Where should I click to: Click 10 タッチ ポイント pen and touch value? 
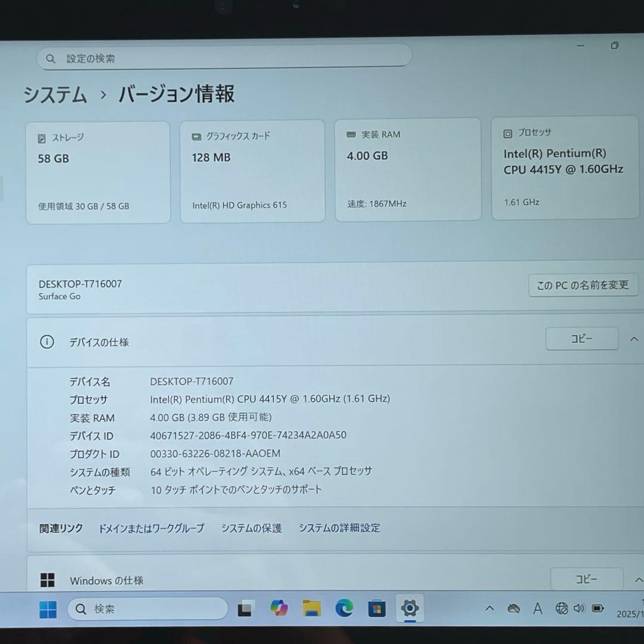tap(236, 490)
